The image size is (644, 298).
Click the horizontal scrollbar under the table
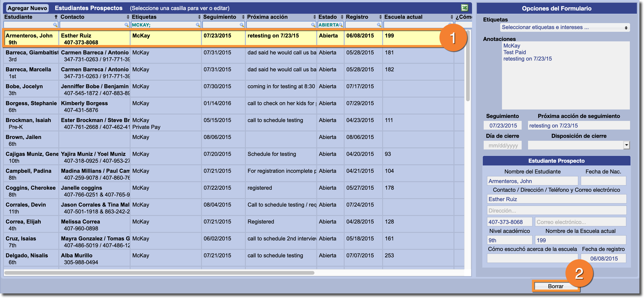159,273
